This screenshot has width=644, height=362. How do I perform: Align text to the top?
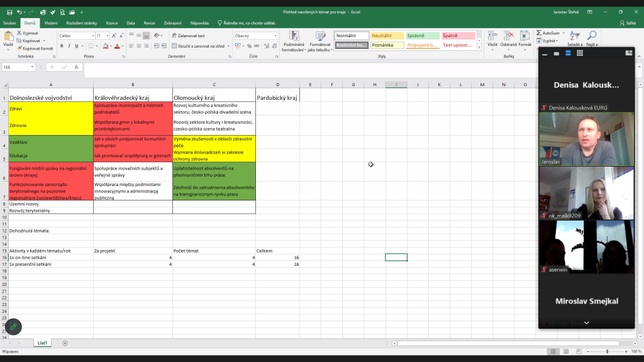[131, 36]
